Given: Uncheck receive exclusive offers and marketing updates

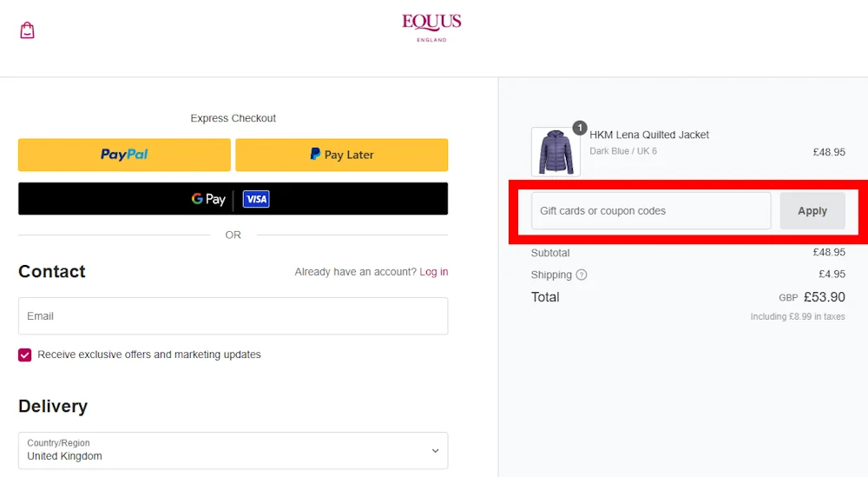Looking at the screenshot, I should [x=25, y=354].
